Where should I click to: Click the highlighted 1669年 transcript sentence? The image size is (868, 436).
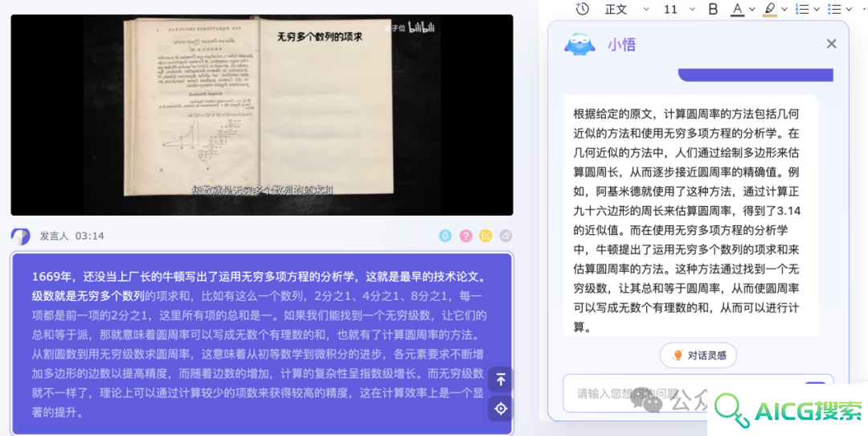click(259, 277)
